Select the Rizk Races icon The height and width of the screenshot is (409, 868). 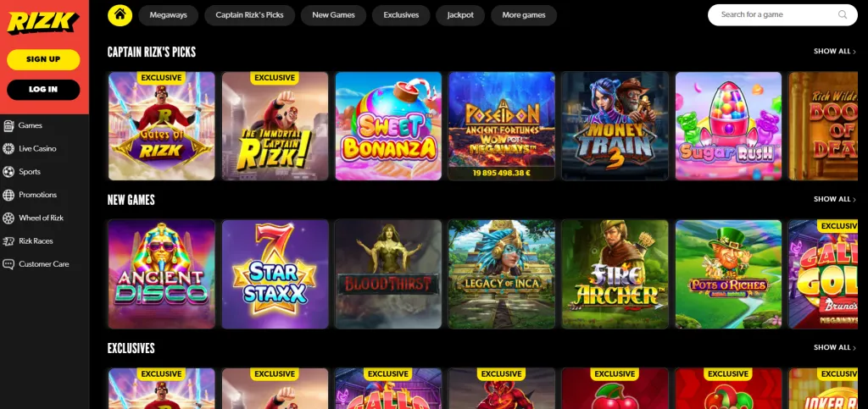click(8, 241)
